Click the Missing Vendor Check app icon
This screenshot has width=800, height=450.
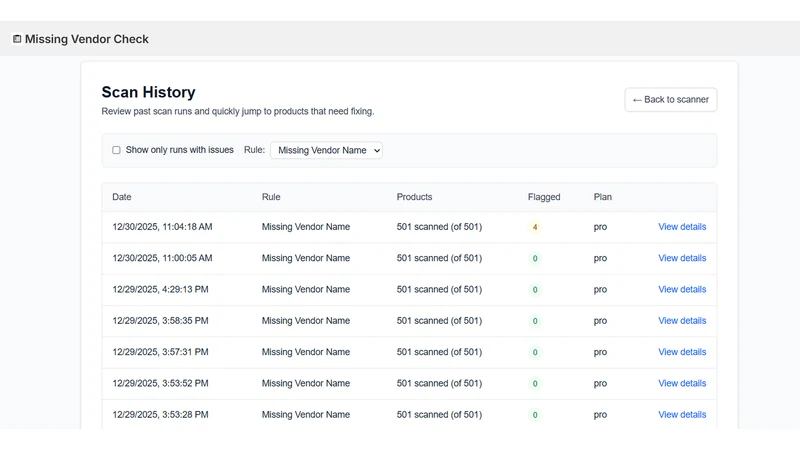(x=17, y=39)
